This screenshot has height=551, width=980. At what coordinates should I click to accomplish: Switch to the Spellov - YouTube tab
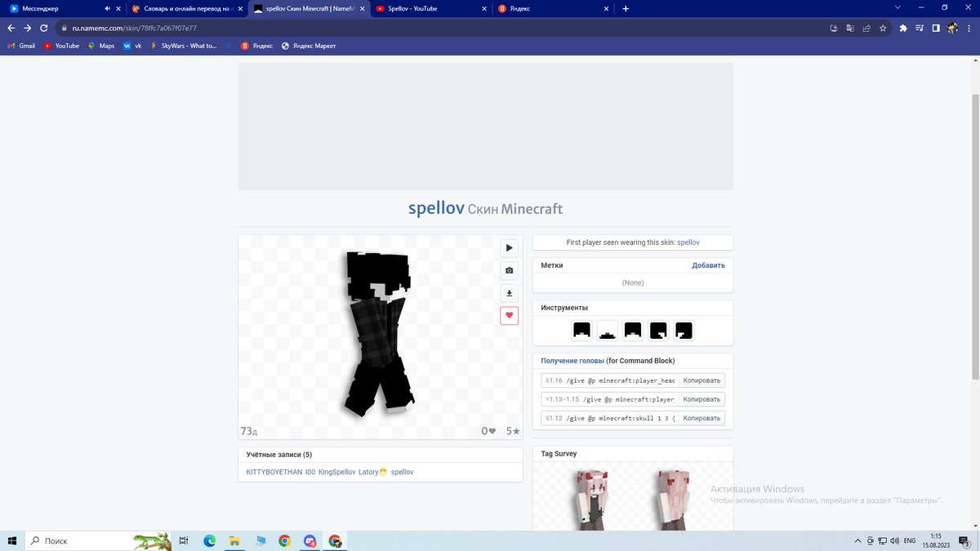pos(432,8)
